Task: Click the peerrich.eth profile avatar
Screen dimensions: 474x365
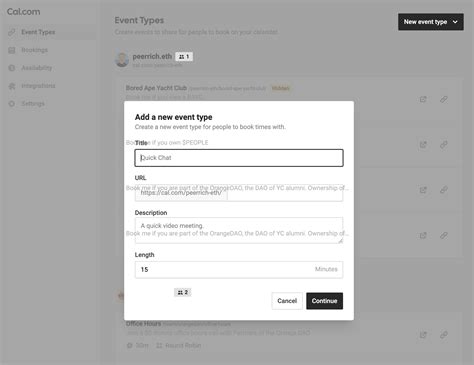Action: click(122, 59)
